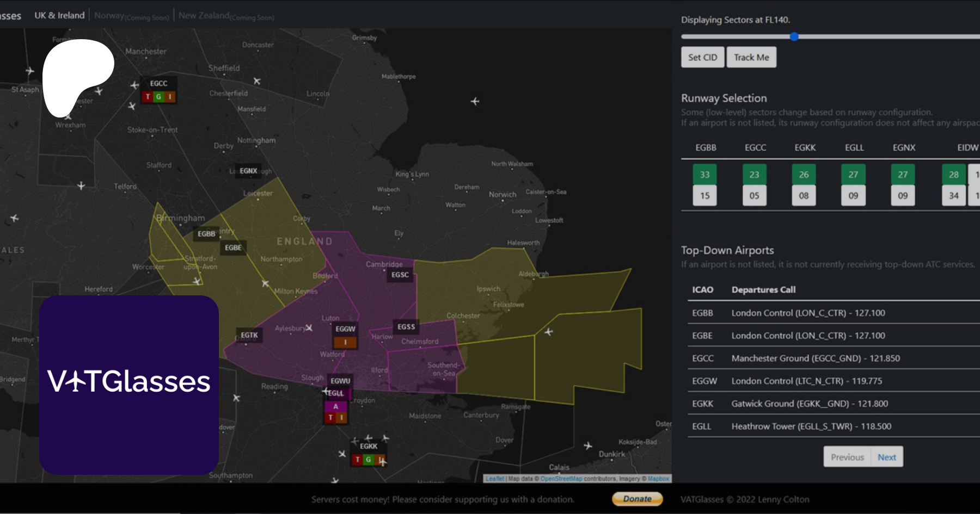The width and height of the screenshot is (980, 514).
Task: Switch EGBB runway to 15
Action: pyautogui.click(x=705, y=196)
